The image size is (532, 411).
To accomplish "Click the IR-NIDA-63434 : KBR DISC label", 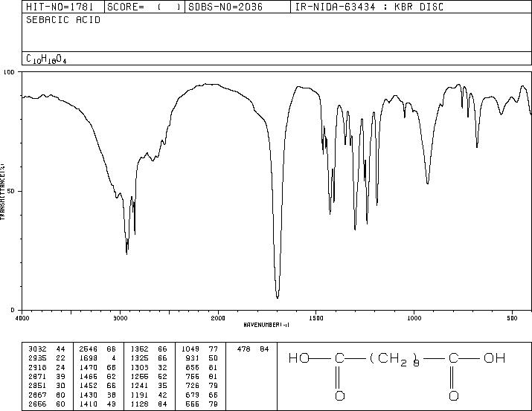I will [x=369, y=7].
